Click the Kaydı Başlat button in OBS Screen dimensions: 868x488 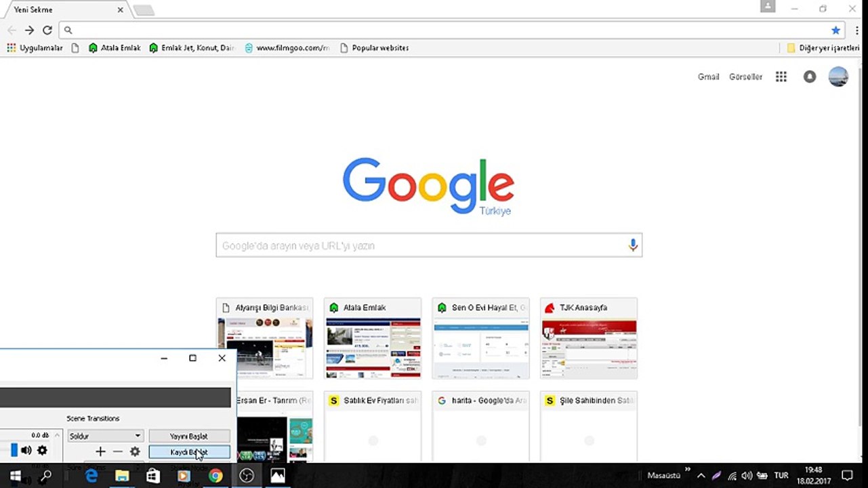point(189,452)
